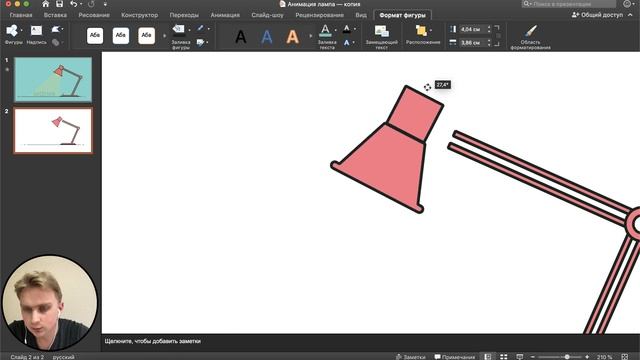
Task: Apply the third Абв shape style
Action: click(147, 36)
